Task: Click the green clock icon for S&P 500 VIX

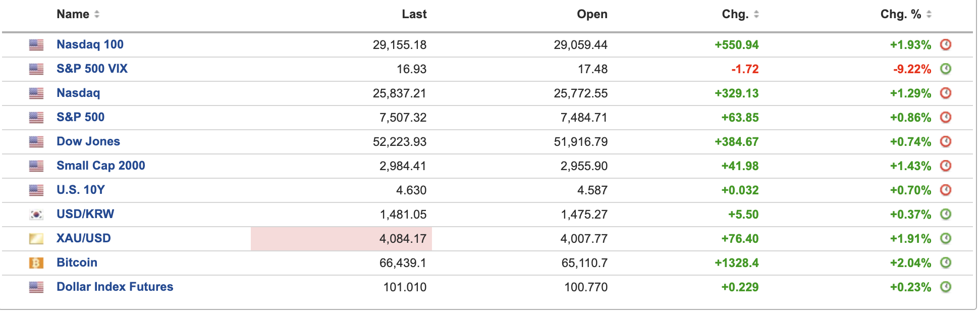Action: point(946,69)
